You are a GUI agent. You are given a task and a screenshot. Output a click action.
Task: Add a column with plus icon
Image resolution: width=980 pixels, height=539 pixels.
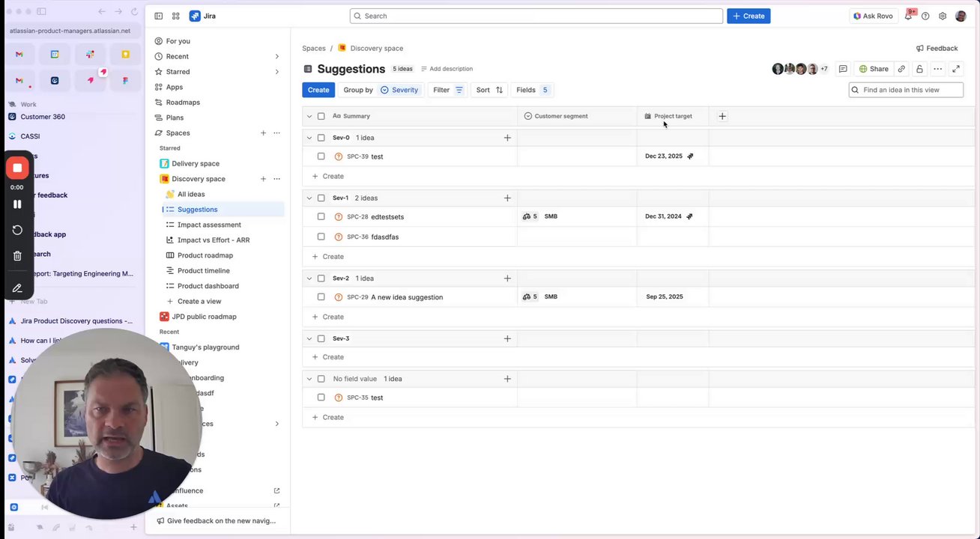[722, 116]
